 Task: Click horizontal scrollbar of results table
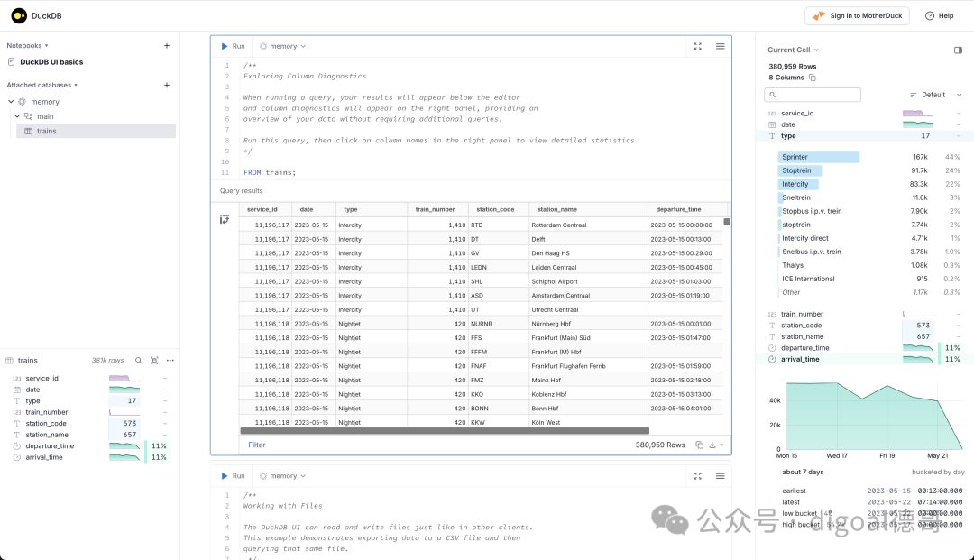point(445,430)
